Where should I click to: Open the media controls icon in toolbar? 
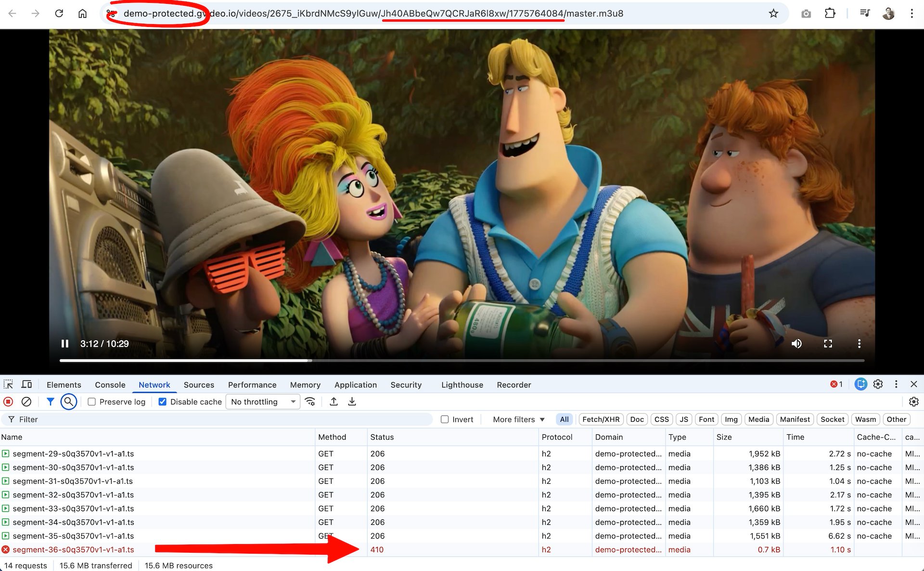pyautogui.click(x=865, y=13)
